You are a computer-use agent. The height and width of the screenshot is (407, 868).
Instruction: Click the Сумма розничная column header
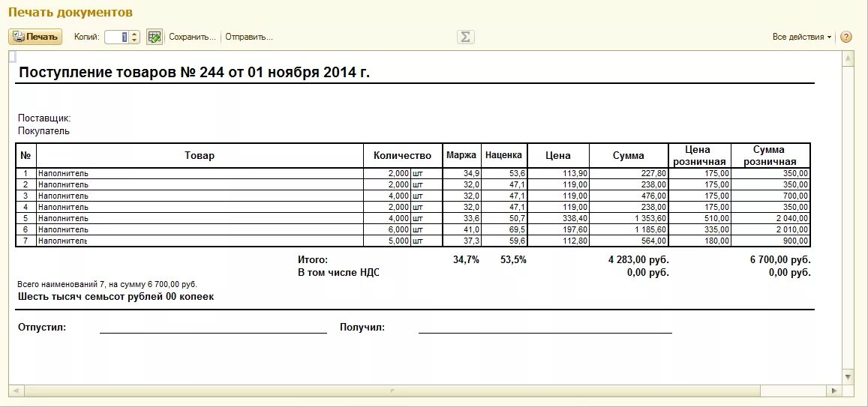[770, 155]
